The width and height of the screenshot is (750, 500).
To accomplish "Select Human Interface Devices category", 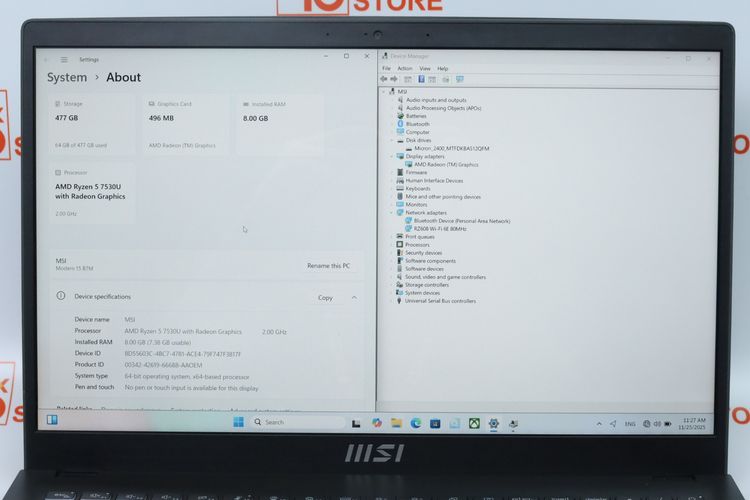I will (434, 180).
